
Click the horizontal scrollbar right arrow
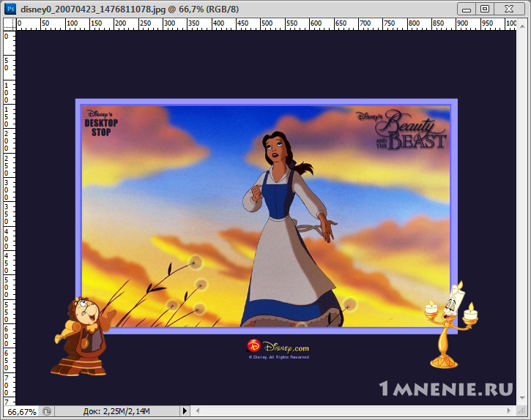click(x=508, y=410)
